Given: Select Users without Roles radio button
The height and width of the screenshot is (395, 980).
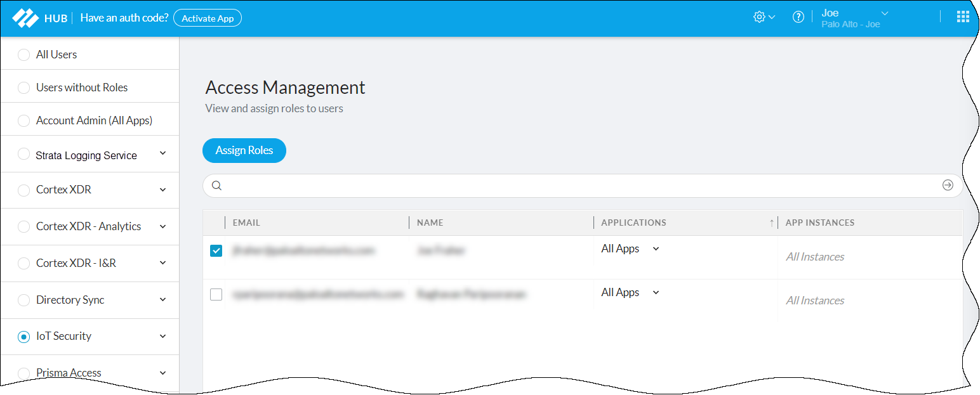Looking at the screenshot, I should [x=23, y=87].
